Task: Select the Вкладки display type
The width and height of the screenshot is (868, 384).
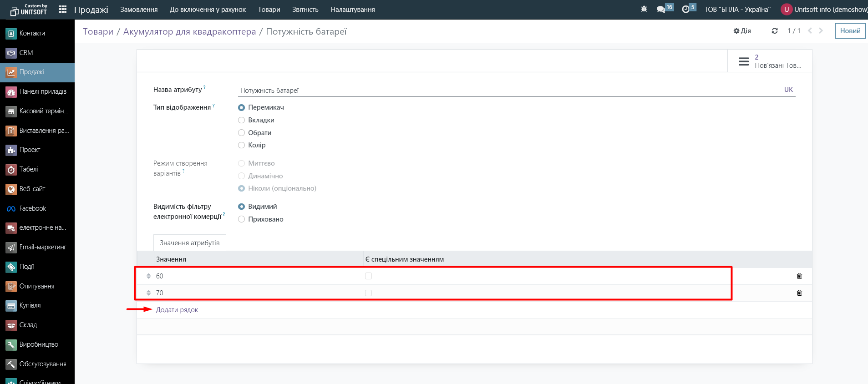Action: (242, 120)
